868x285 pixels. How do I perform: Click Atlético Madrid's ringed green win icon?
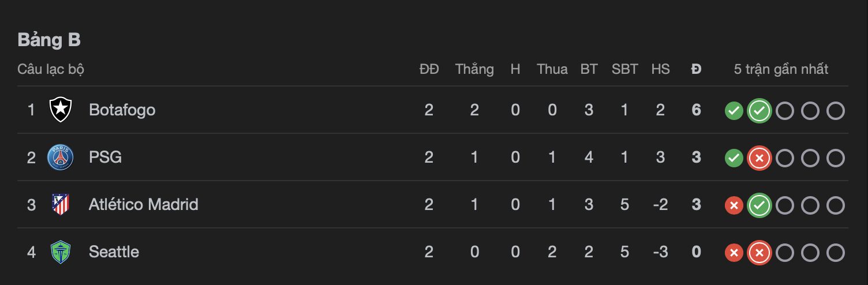pyautogui.click(x=759, y=205)
